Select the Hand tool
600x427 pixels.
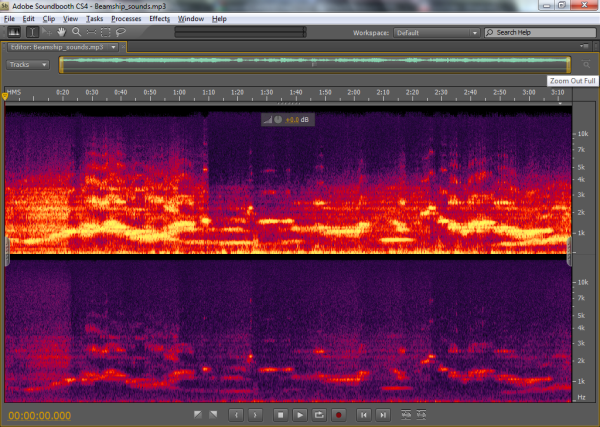point(61,32)
